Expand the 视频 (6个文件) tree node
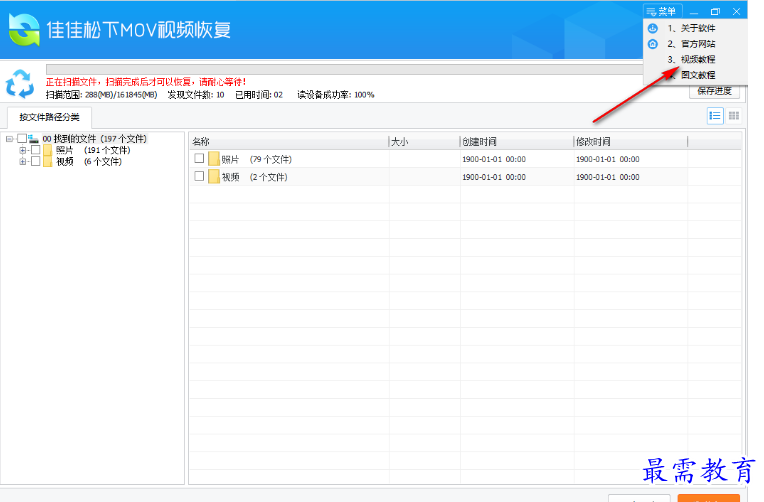The width and height of the screenshot is (764, 502). coord(23,161)
